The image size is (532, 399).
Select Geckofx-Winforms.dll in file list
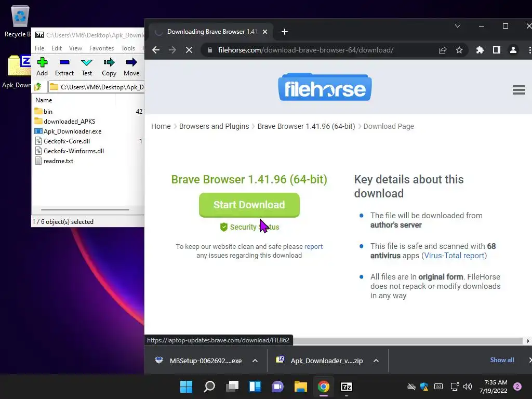point(74,151)
